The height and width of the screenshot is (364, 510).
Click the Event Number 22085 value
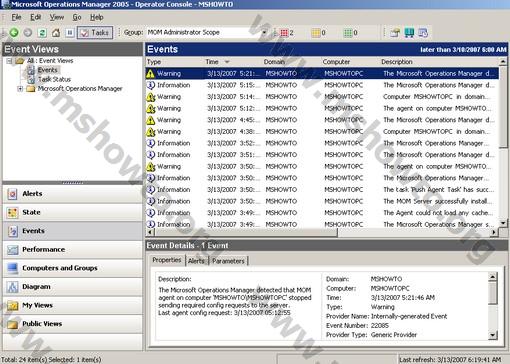pyautogui.click(x=380, y=326)
